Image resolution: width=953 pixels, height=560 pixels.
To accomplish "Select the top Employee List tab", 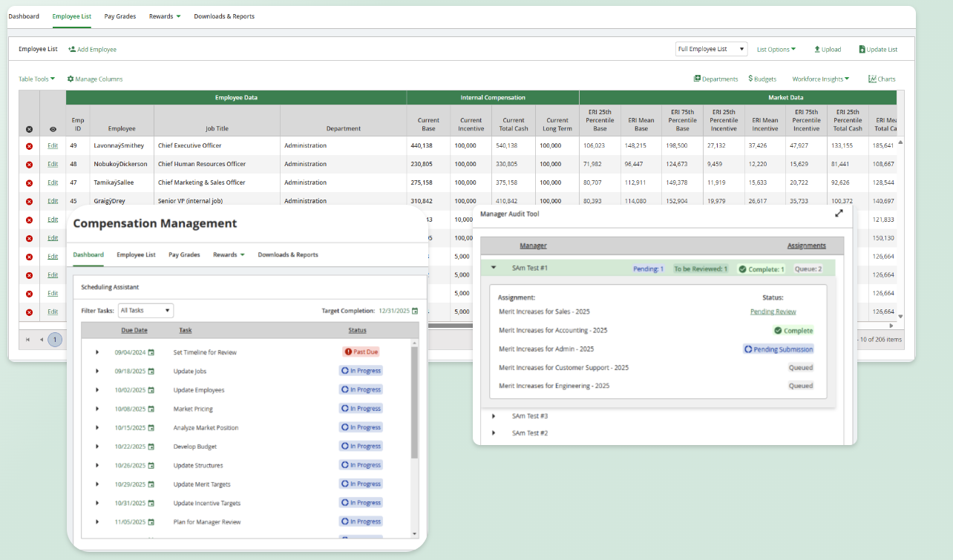I will tap(72, 16).
